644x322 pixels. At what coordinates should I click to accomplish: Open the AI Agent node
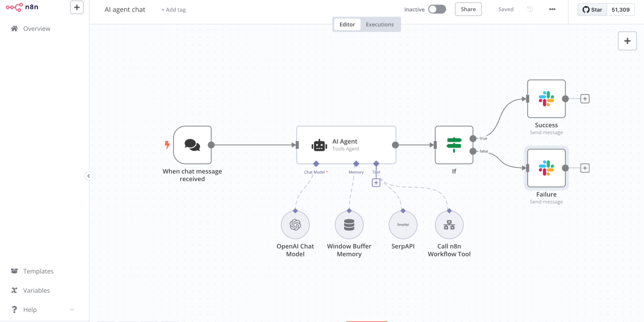click(x=346, y=145)
